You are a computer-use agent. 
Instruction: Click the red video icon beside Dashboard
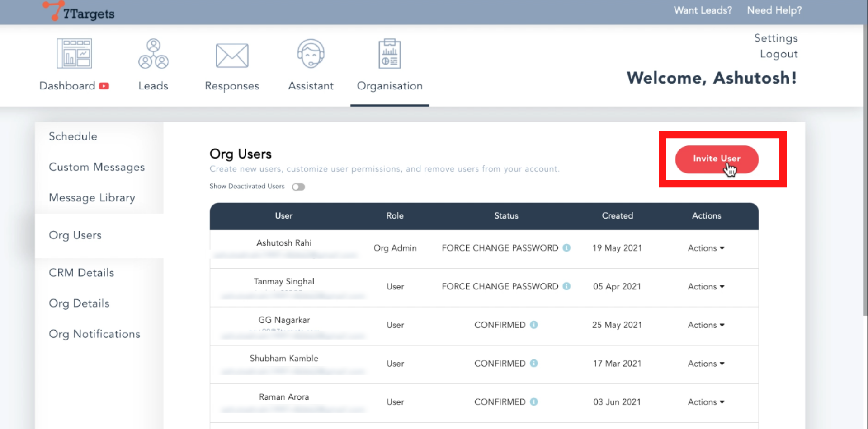tap(104, 86)
